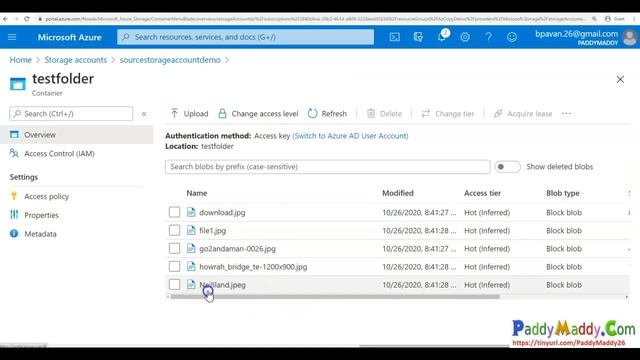The height and width of the screenshot is (360, 640).
Task: Focus Search blobs by prefix field
Action: 327,167
